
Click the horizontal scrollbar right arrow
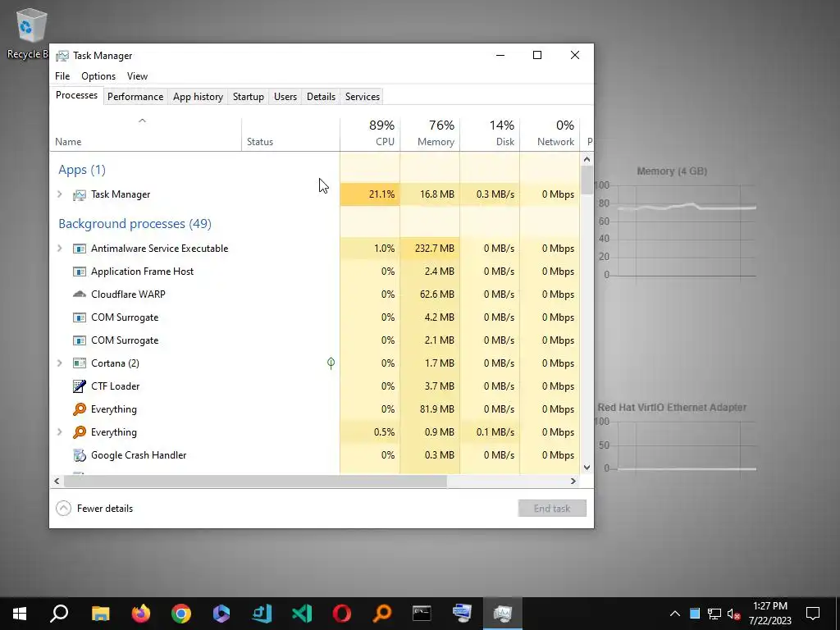pos(573,481)
